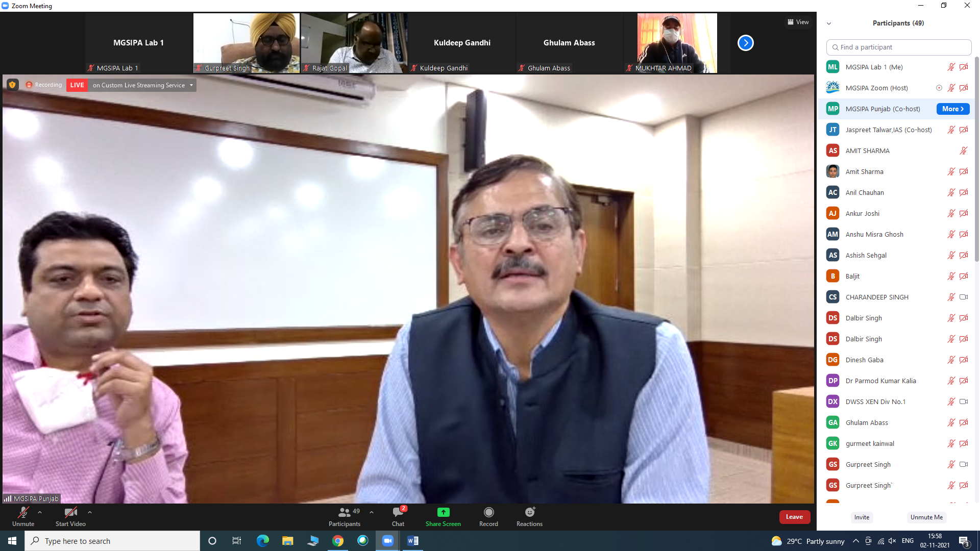Click the Zoom icon in taskbar

[387, 541]
